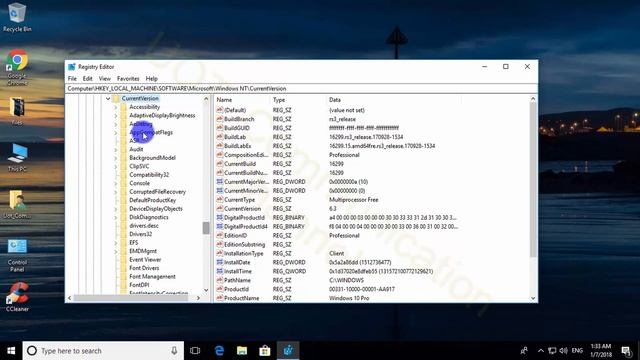Expand the EFS key
Screen dimensions: 640x360
(x=116, y=242)
